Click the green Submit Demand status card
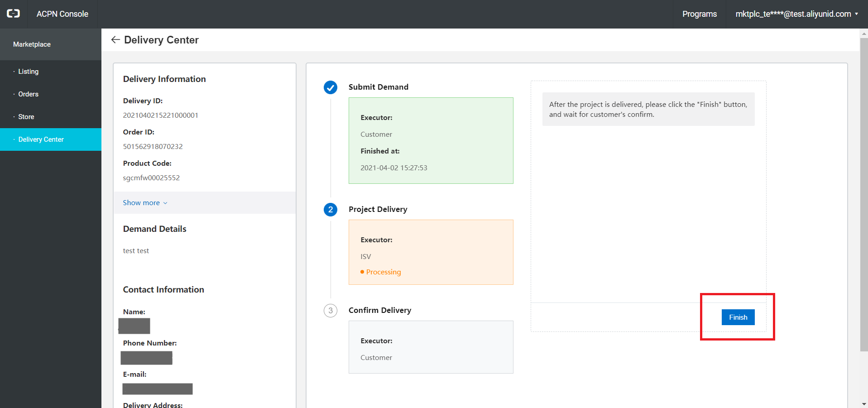The width and height of the screenshot is (868, 408). coord(431,140)
